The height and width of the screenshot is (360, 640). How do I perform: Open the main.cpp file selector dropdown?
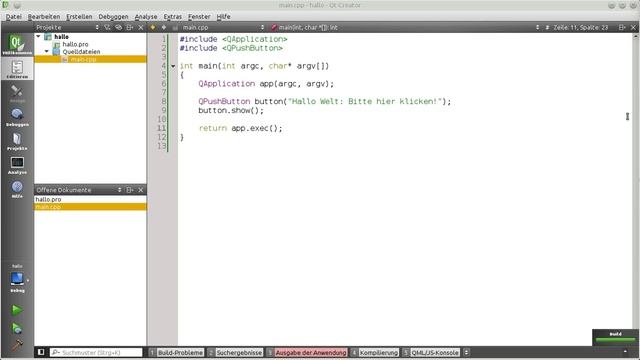coord(262,27)
